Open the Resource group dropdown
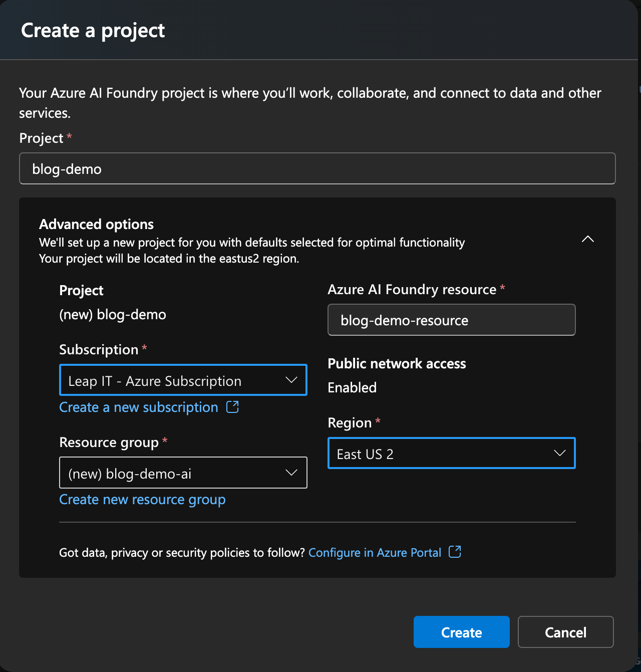Screen dimensions: 641x672 (183, 473)
